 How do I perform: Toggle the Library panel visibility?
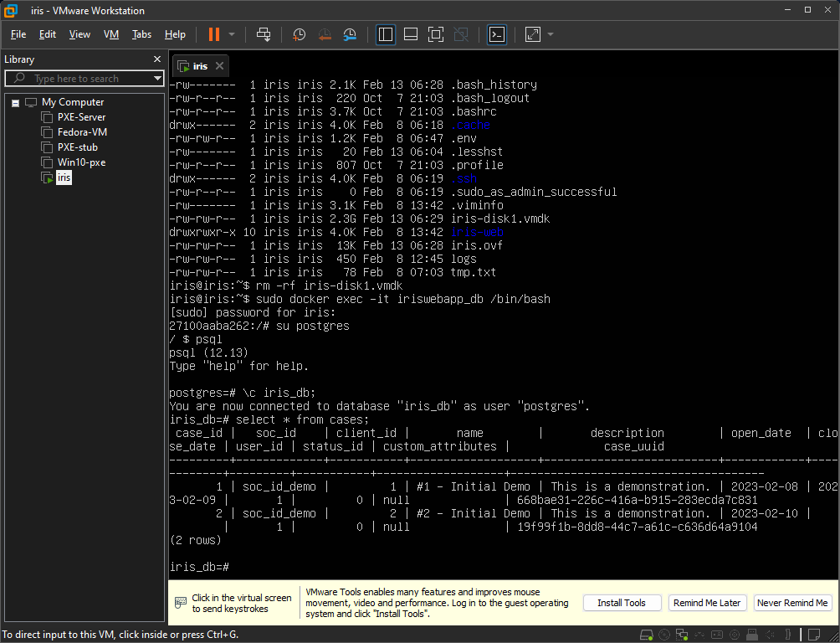(x=386, y=34)
